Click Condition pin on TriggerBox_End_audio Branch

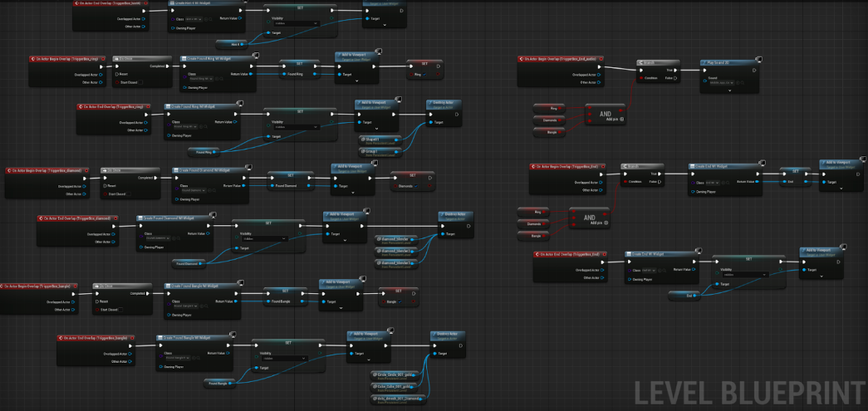click(640, 78)
